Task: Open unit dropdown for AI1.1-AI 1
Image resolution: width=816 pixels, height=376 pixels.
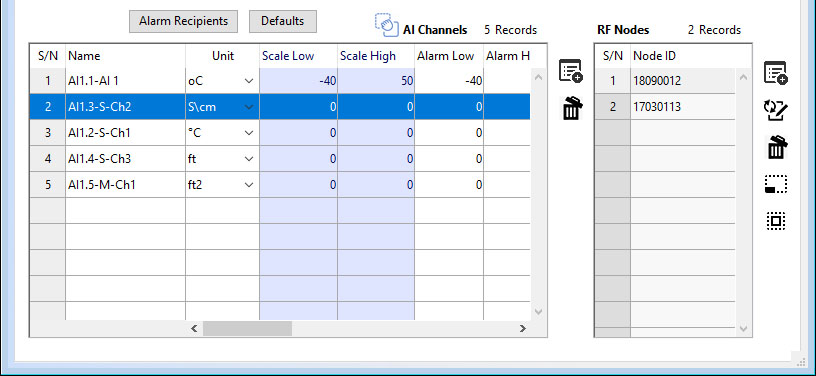Action: coord(249,81)
